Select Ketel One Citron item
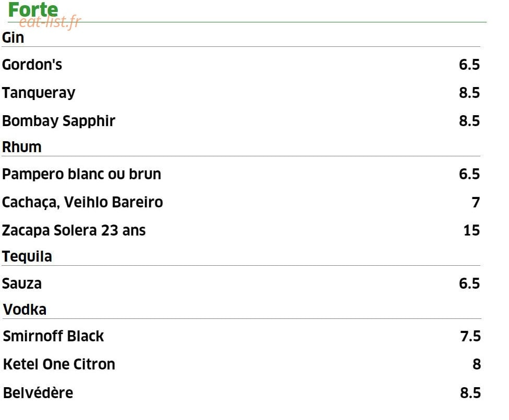 pyautogui.click(x=59, y=365)
